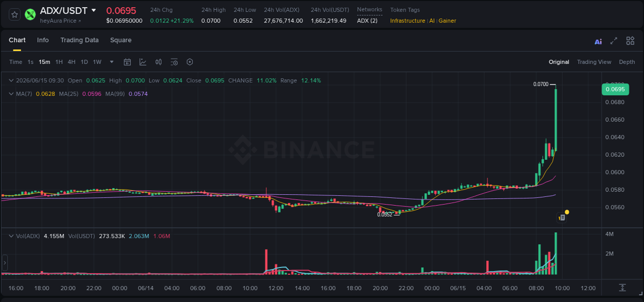
Task: Open the ADX/USDT pair selector dropdown
Action: click(93, 10)
